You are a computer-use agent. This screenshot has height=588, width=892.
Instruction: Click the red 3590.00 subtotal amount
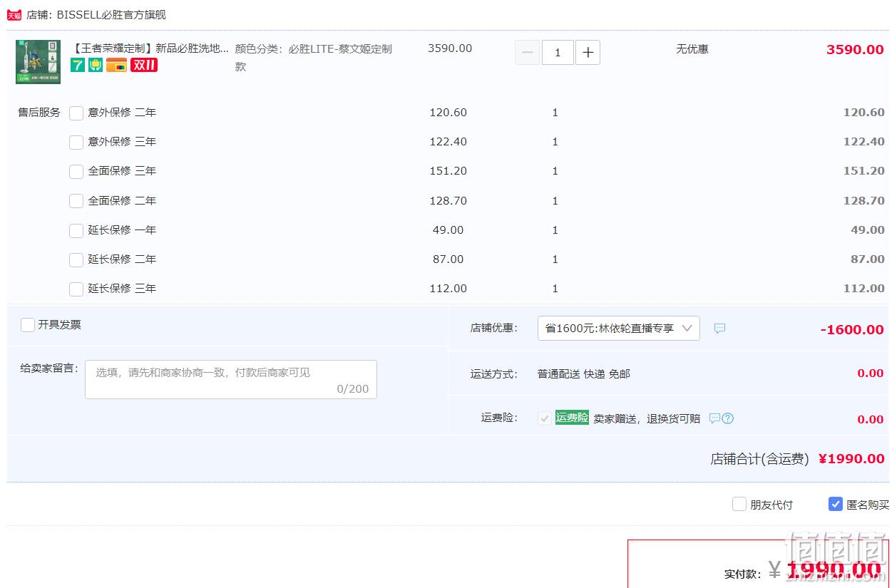click(855, 49)
